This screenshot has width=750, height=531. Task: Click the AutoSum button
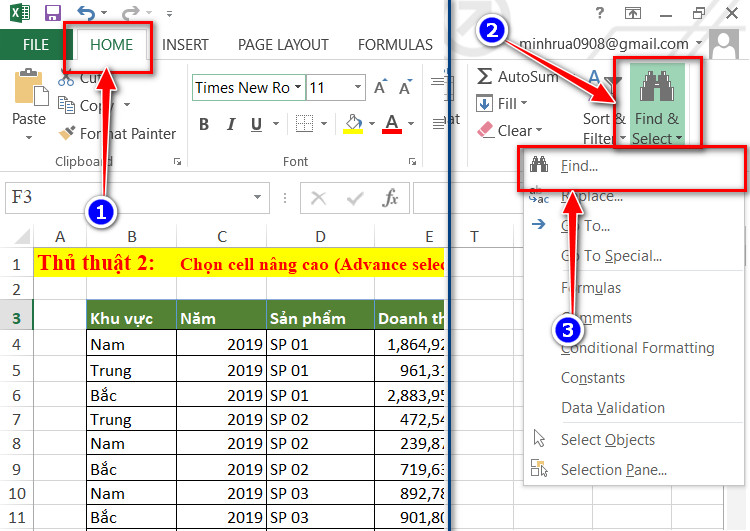[518, 77]
